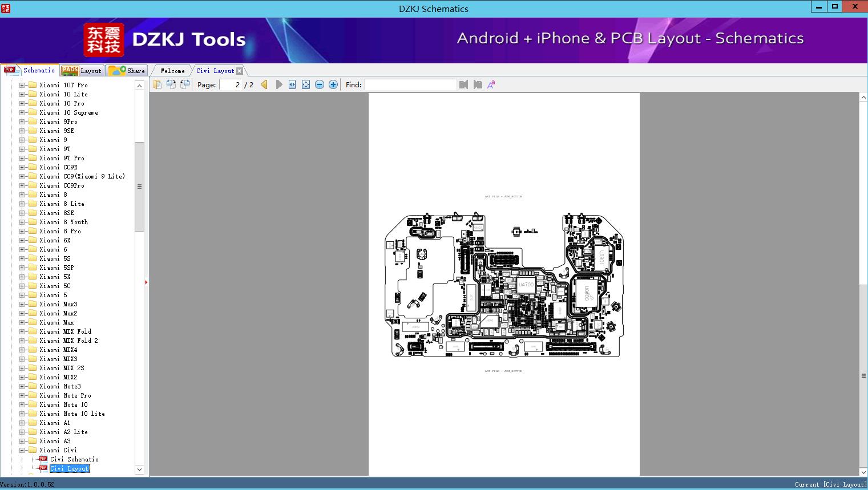
Task: Open the Share tab
Action: 127,71
